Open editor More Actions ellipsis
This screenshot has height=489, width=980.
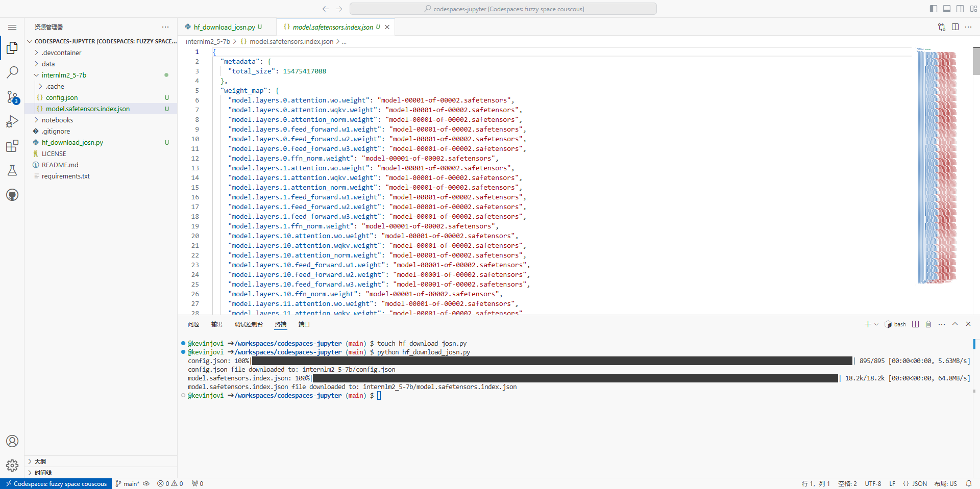click(x=968, y=27)
